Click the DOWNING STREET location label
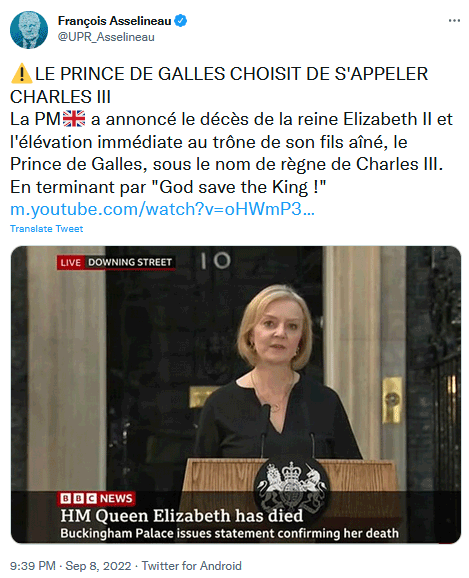This screenshot has height=578, width=469. point(130,262)
